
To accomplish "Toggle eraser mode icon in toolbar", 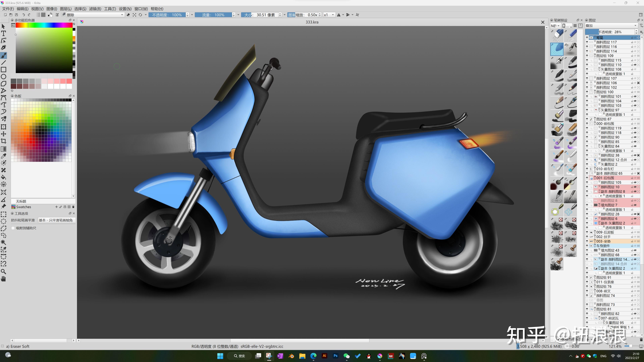I will pyautogui.click(x=128, y=15).
